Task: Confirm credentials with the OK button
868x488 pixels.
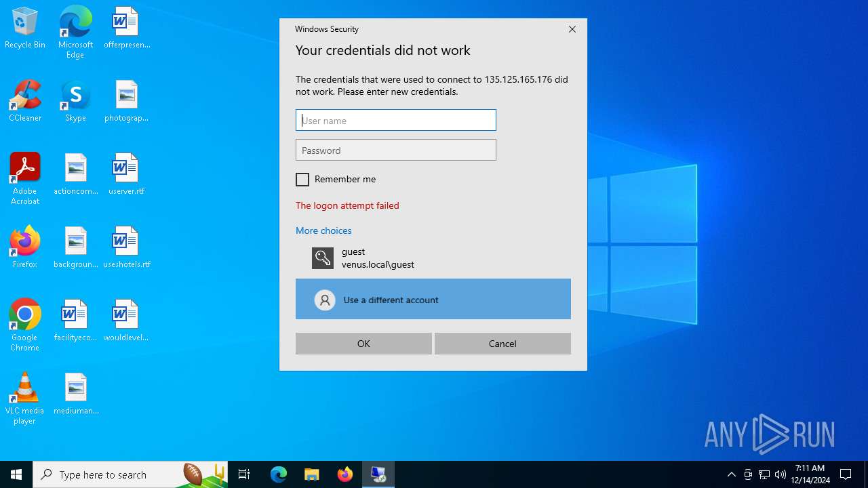Action: tap(363, 344)
